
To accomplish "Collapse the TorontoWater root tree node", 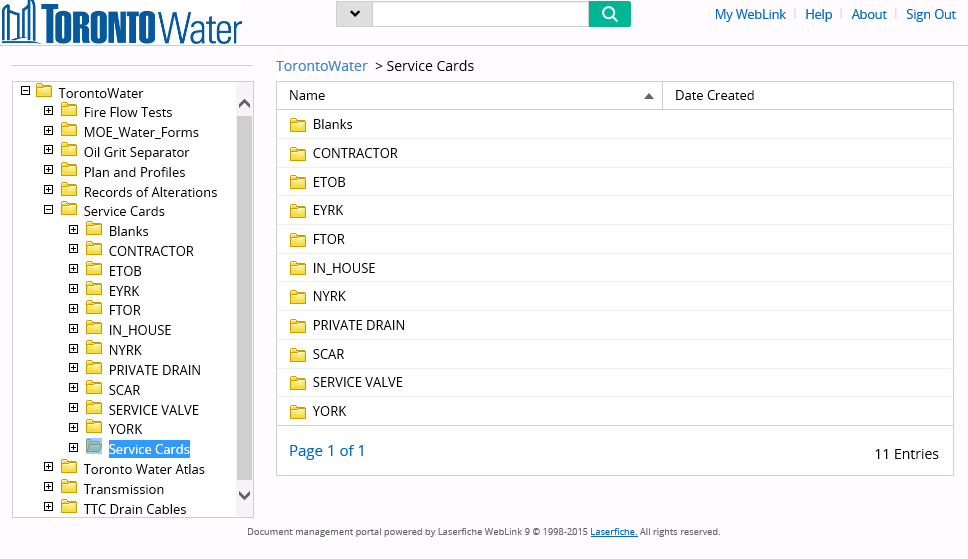I will tap(25, 91).
